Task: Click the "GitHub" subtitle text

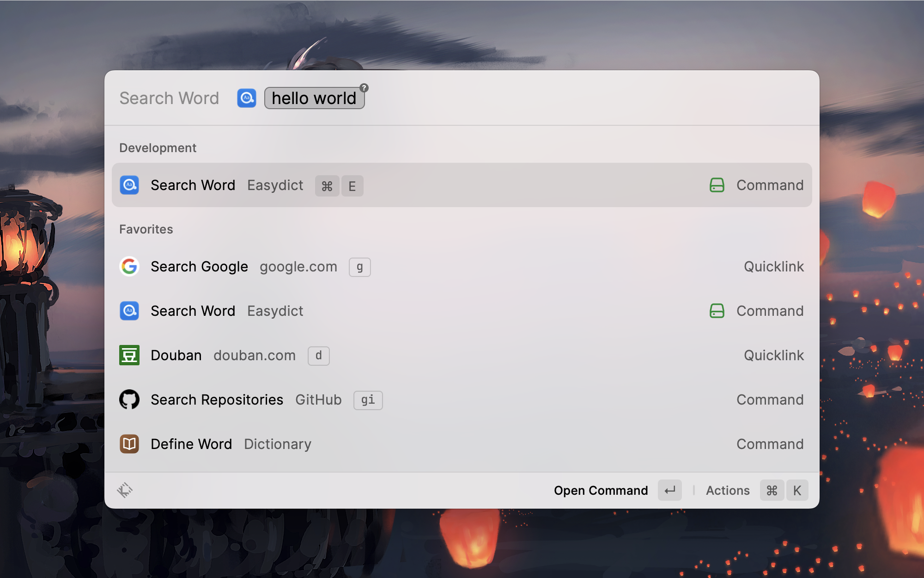Action: 318,400
